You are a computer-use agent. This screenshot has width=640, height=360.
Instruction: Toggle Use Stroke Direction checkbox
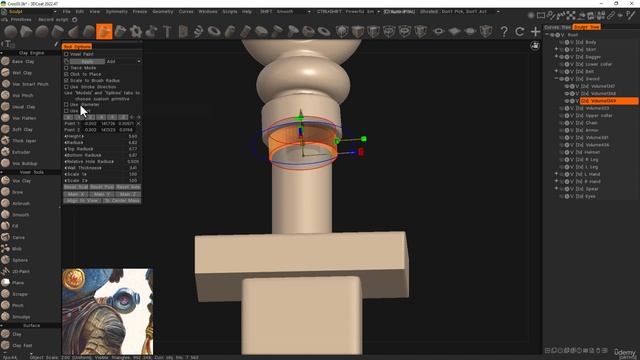pyautogui.click(x=66, y=87)
